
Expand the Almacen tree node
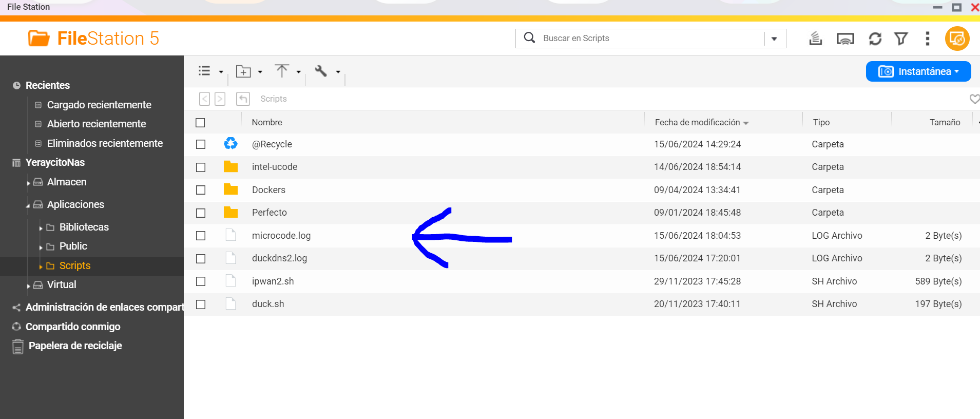pos(28,183)
